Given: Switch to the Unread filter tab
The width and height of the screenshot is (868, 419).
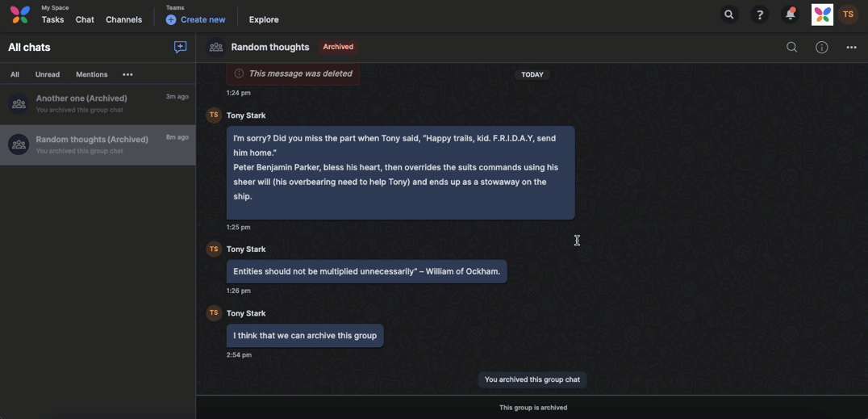Looking at the screenshot, I should point(48,74).
